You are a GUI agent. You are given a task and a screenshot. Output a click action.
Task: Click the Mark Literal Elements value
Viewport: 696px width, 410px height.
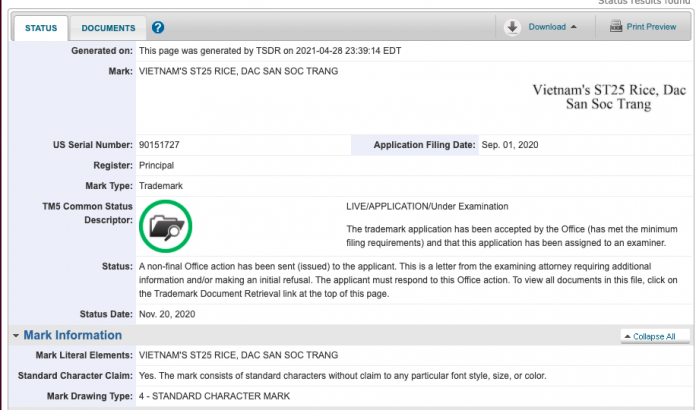pos(238,355)
